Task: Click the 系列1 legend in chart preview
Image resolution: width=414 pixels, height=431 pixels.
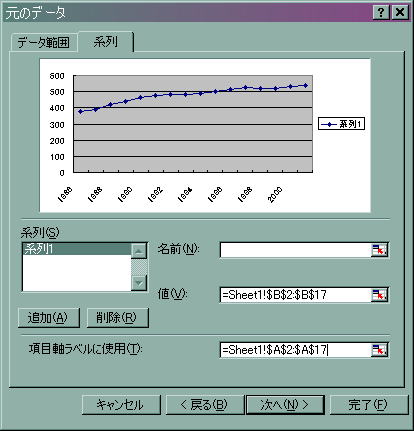Action: tap(341, 124)
